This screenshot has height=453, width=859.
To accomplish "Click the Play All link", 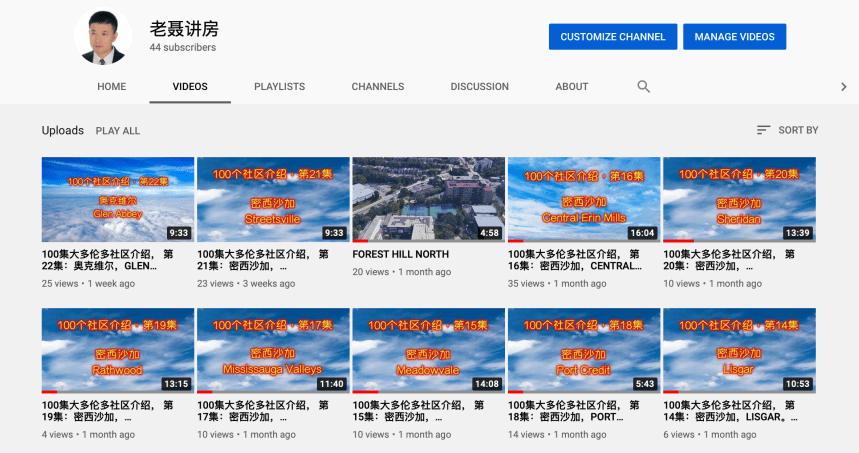I will (x=118, y=131).
